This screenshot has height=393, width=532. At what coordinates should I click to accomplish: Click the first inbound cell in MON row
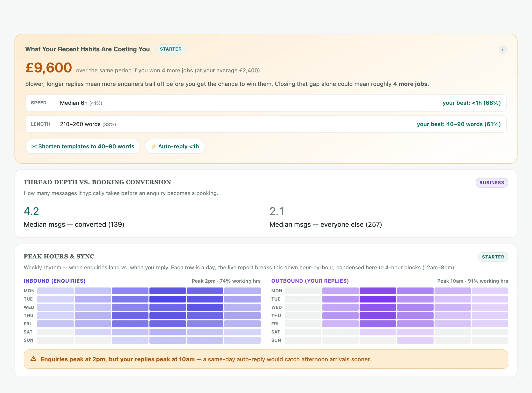point(55,291)
